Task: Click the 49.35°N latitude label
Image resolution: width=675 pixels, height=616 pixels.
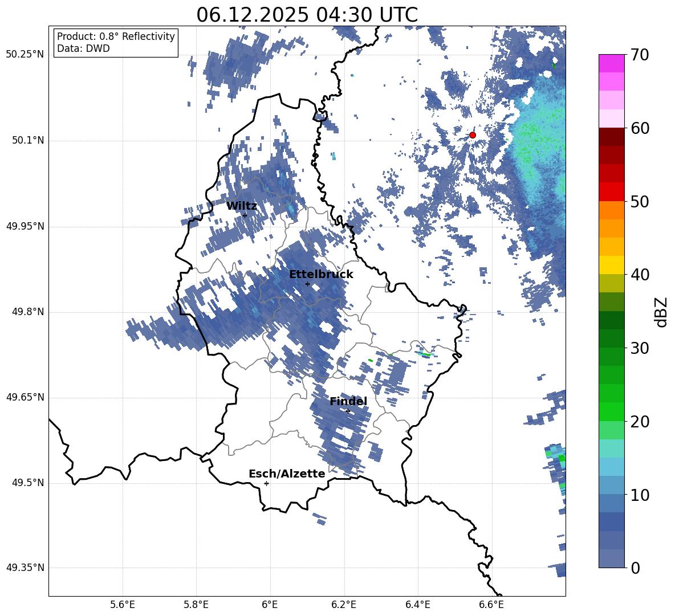Action: [x=25, y=568]
